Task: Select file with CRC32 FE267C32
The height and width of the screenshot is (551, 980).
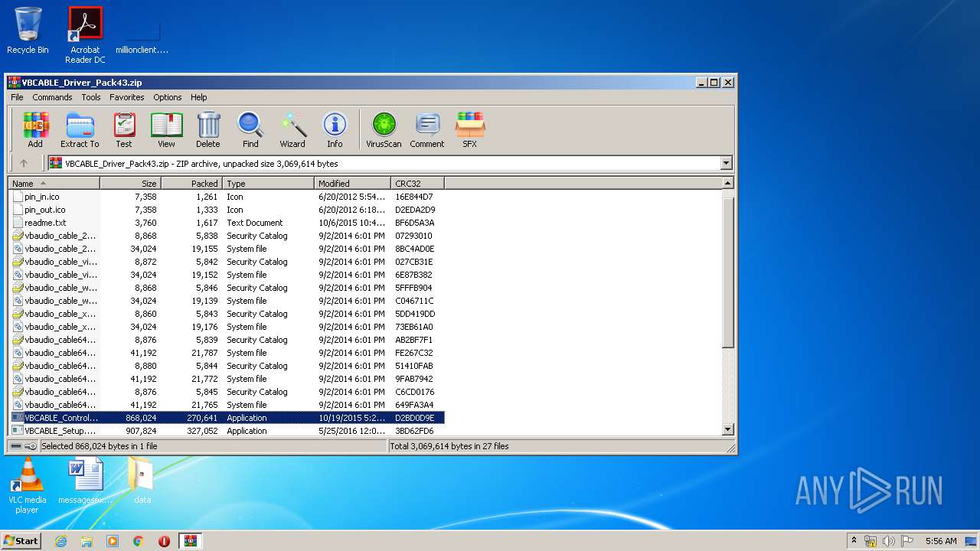Action: click(227, 353)
